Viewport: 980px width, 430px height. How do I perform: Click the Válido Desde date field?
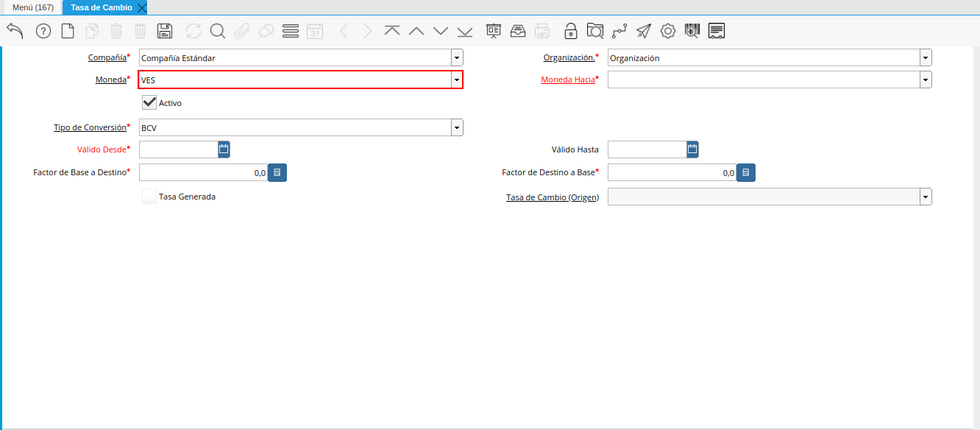(179, 149)
